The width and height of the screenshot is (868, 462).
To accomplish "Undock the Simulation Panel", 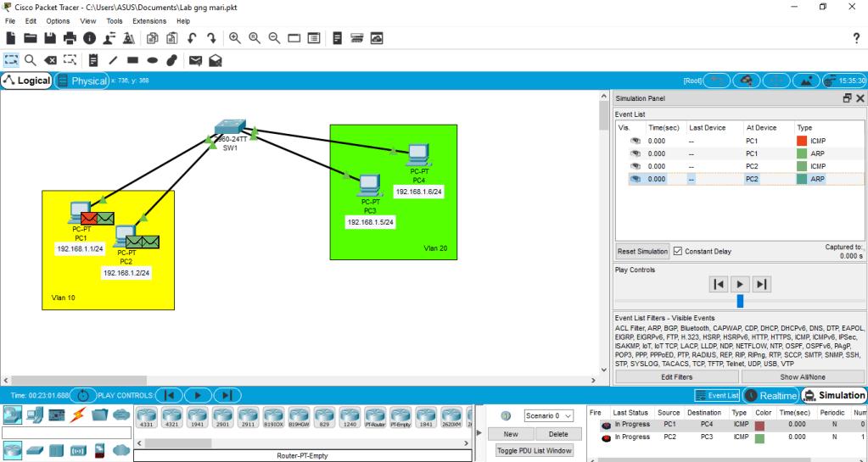I will click(x=847, y=98).
